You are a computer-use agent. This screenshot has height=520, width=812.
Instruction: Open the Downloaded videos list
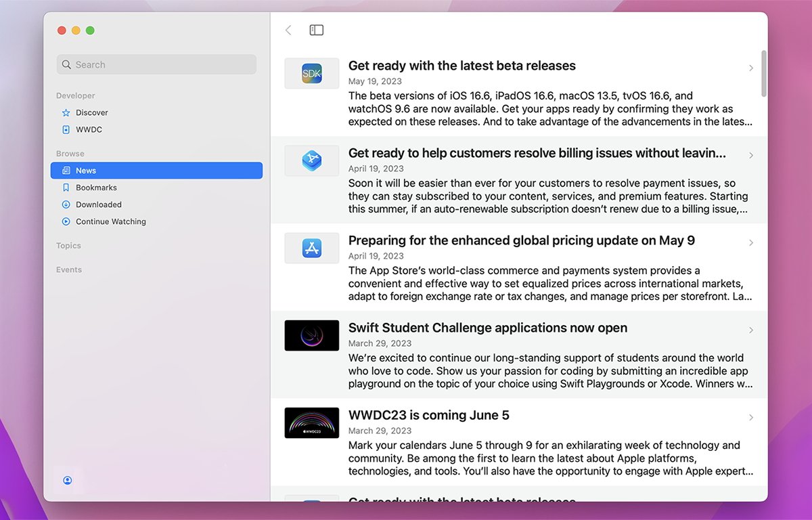(x=98, y=204)
